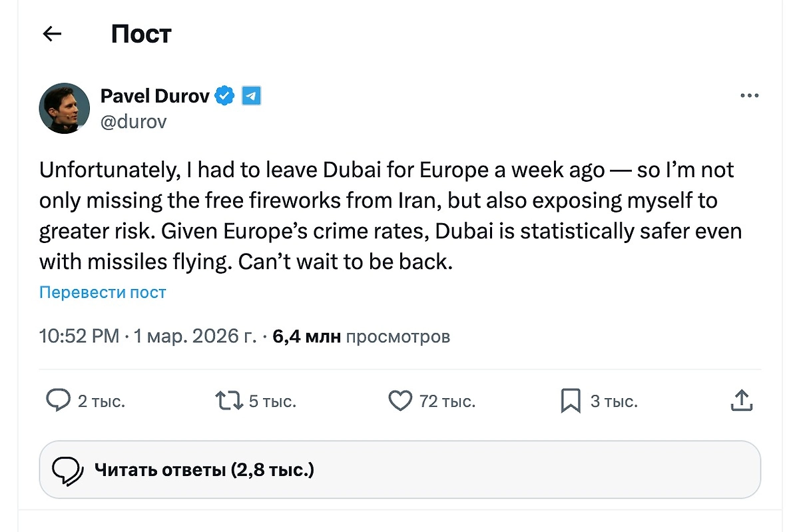The image size is (799, 532).
Task: Open the Pavel Durov display name
Action: [x=154, y=96]
